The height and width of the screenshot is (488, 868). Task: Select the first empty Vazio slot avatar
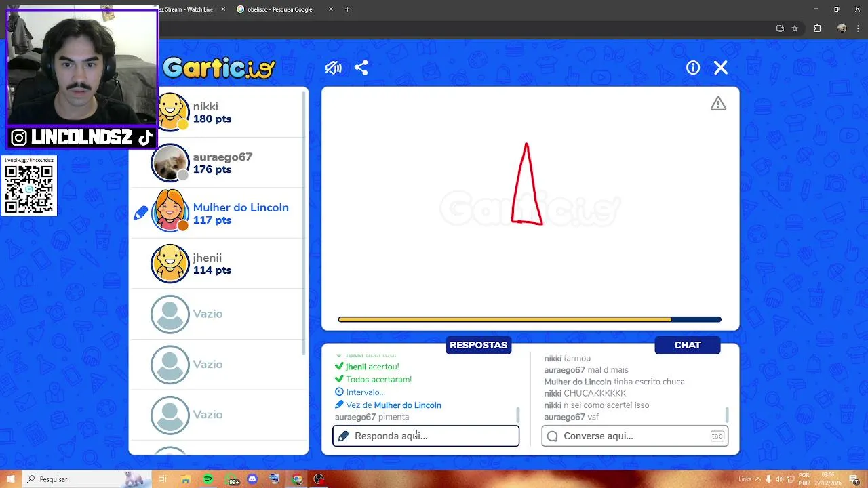pyautogui.click(x=170, y=314)
